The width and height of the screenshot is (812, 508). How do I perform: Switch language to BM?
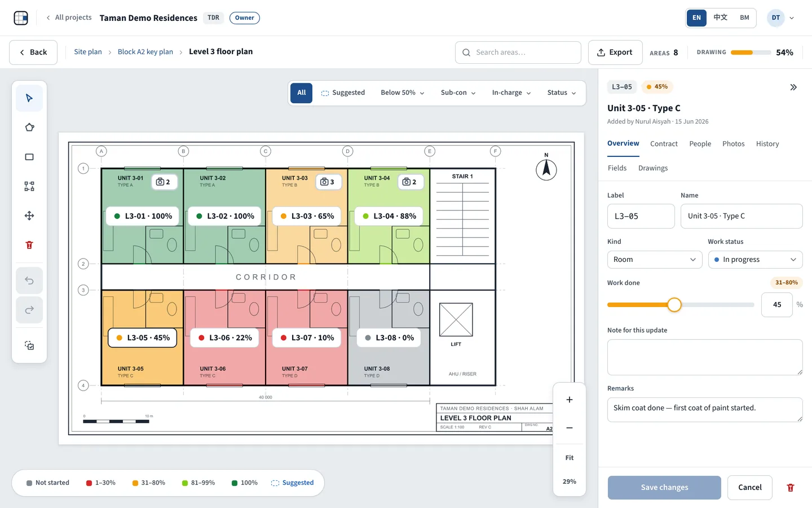point(745,17)
